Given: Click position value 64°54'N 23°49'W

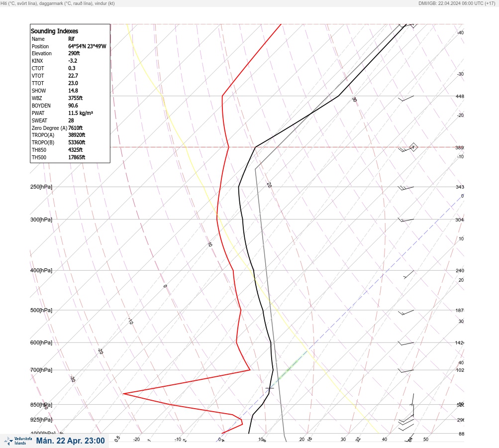Looking at the screenshot, I should 87,46.
